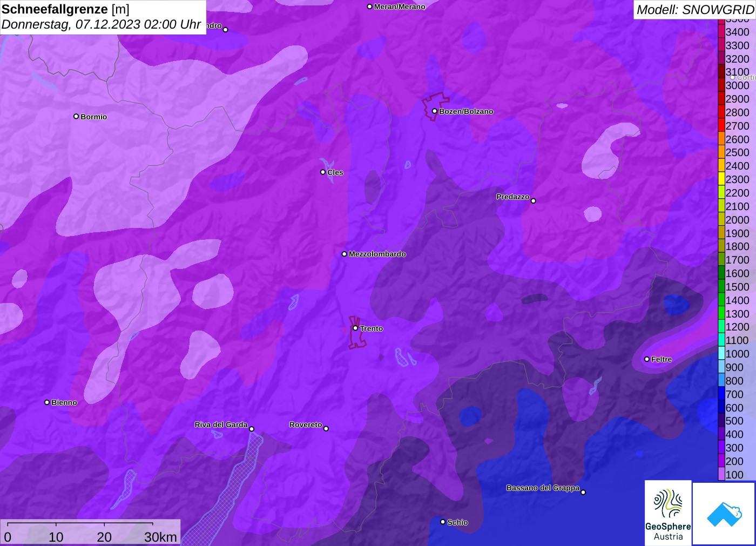The image size is (756, 546).
Task: Click the legend value '2500'
Action: [737, 152]
